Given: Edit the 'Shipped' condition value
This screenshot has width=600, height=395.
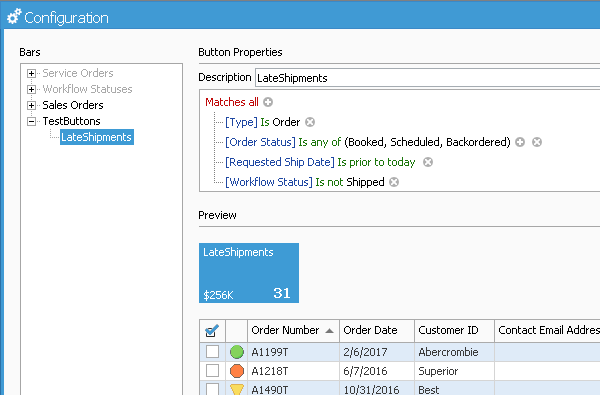Looking at the screenshot, I should pos(365,182).
